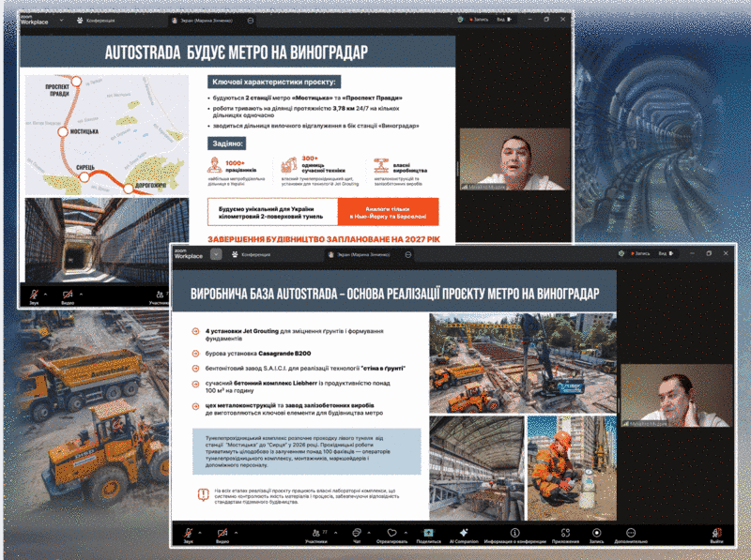Open Участники participants panel in front window
Viewport: 751px width, 560px height.
(315, 532)
